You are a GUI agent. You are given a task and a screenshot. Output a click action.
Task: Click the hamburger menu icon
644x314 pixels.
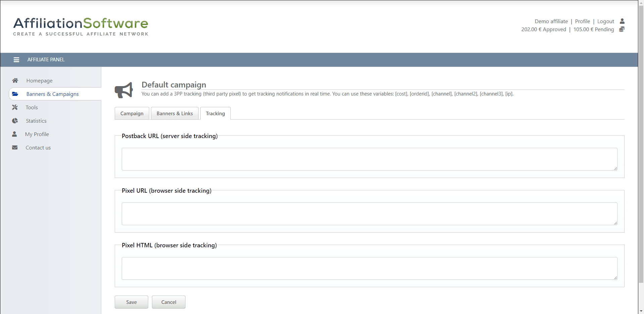click(x=16, y=60)
